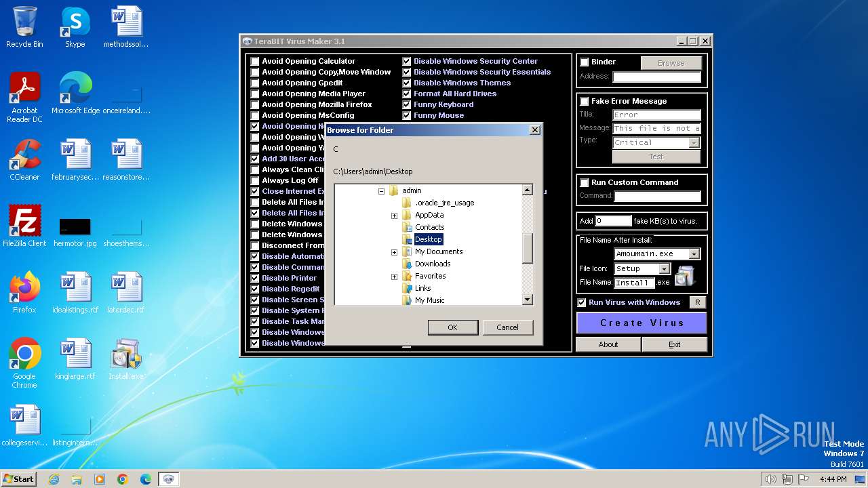Screen dimensions: 868x488
Task: Open Acrobat Reader DC shortcut
Action: (x=24, y=98)
